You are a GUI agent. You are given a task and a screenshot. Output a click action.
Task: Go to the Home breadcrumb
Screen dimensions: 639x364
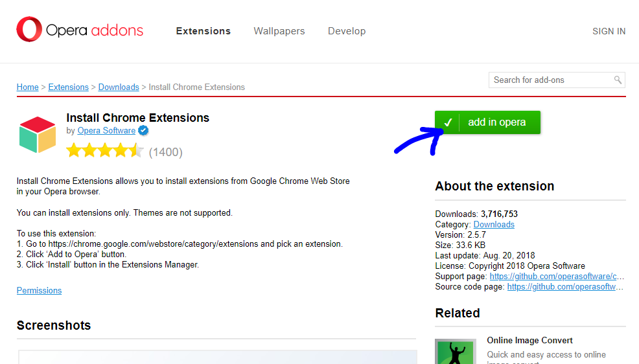pyautogui.click(x=28, y=87)
